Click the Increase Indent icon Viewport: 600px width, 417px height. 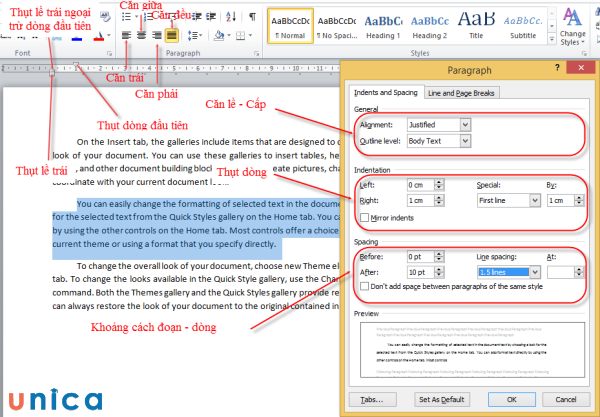click(211, 16)
